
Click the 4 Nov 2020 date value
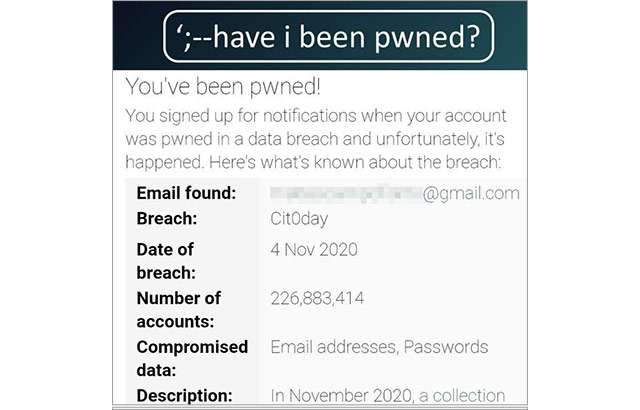314,248
